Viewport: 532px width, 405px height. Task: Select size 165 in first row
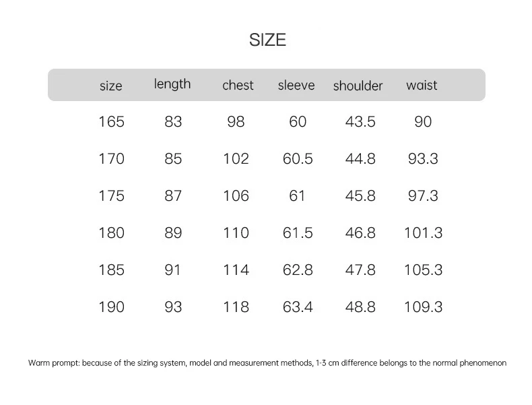click(111, 122)
